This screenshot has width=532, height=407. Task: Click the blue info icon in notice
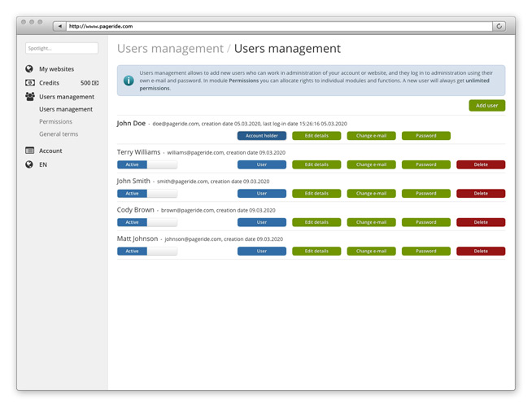click(129, 81)
